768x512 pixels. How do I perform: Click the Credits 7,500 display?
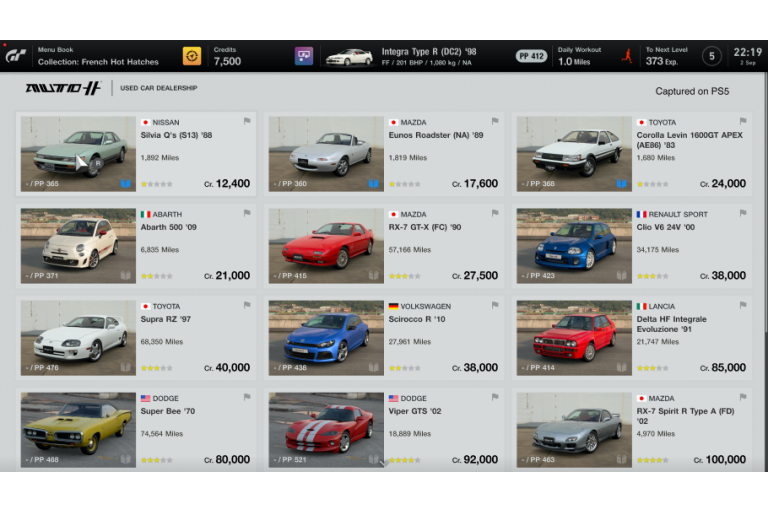click(227, 56)
